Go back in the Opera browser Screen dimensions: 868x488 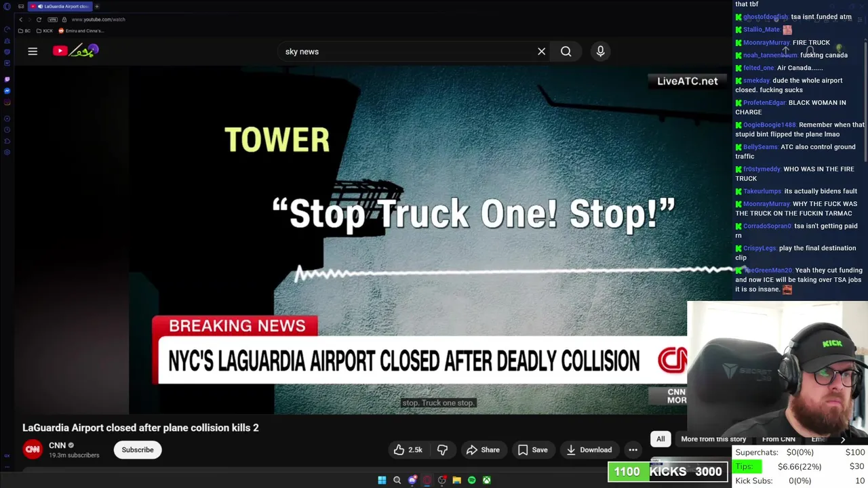[x=21, y=20]
